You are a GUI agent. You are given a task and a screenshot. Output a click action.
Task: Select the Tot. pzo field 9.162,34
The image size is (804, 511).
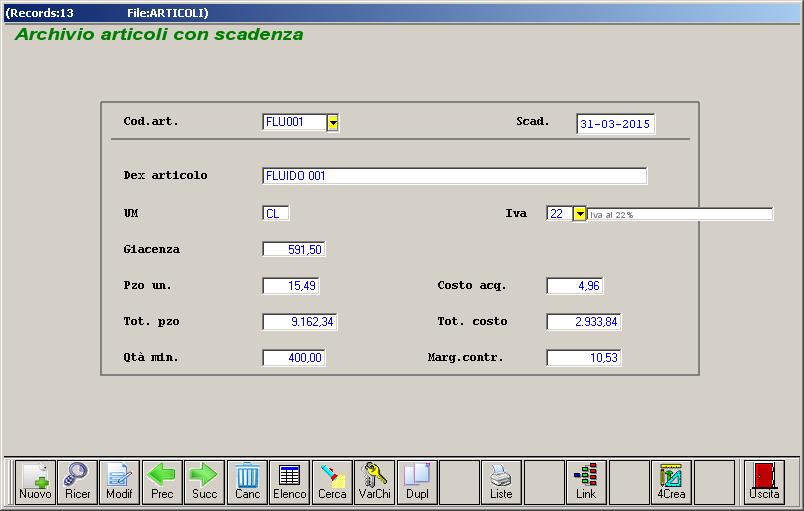(300, 322)
